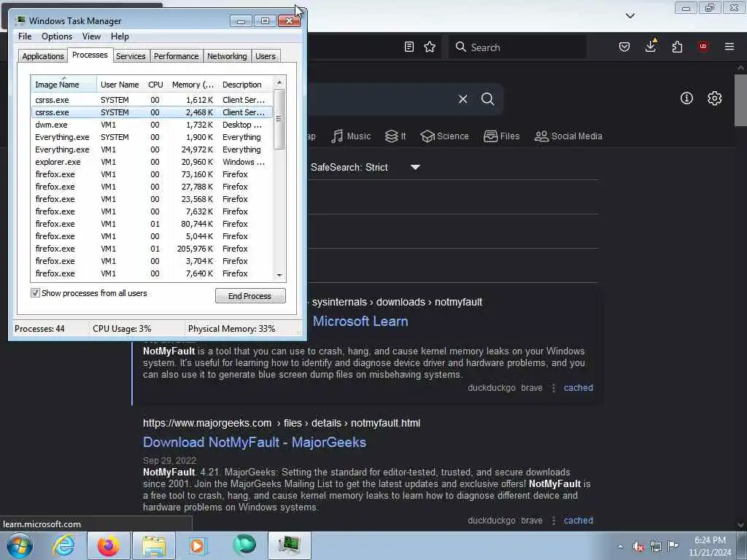The height and width of the screenshot is (560, 747).
Task: Switch to Networking tab
Action: pyautogui.click(x=227, y=56)
